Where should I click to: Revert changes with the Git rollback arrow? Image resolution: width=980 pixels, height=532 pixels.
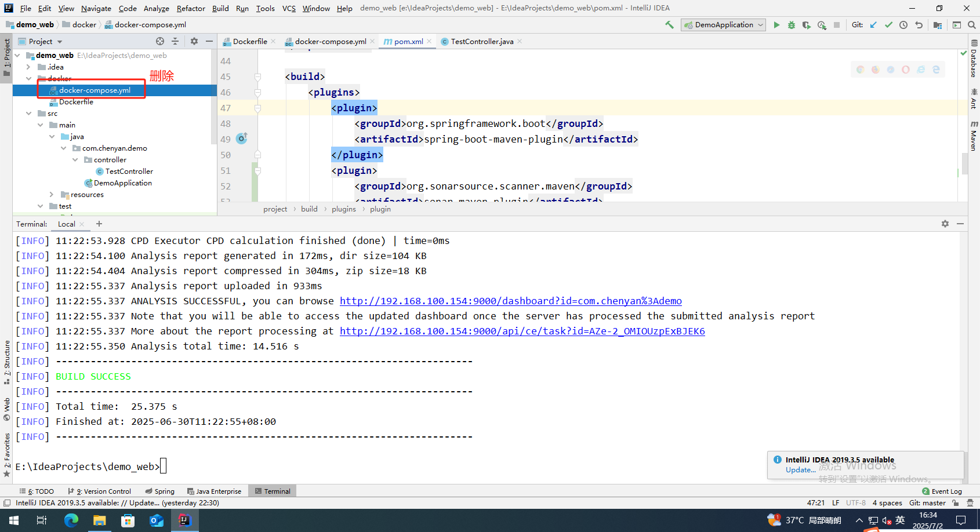coord(919,25)
